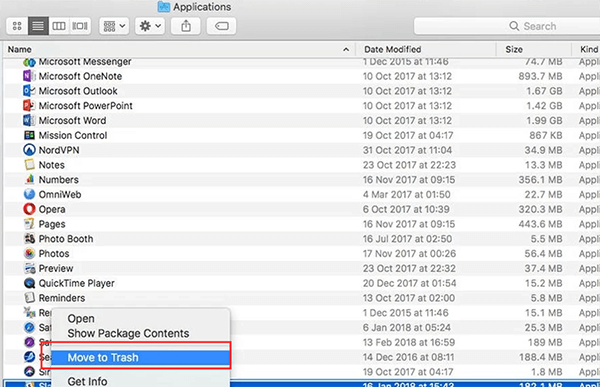Screen dimensions: 600x387
Task: Click Preview app icon
Action: [x=29, y=268]
